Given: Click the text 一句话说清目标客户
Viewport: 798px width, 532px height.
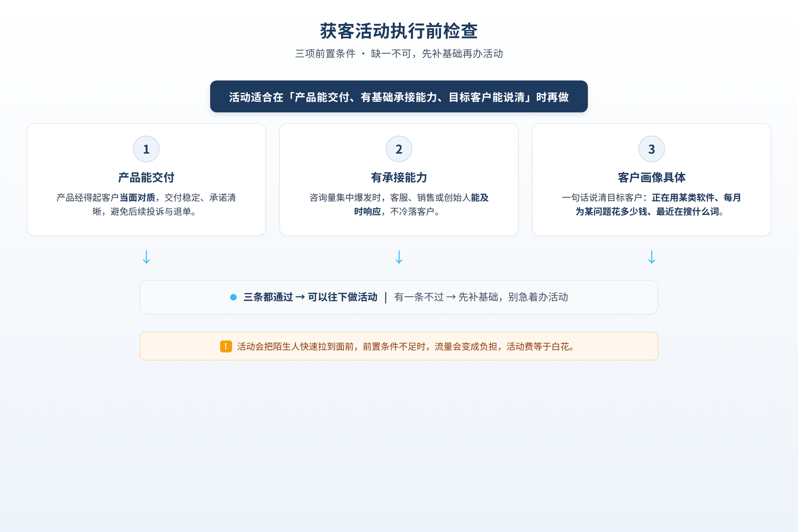Looking at the screenshot, I should 602,198.
